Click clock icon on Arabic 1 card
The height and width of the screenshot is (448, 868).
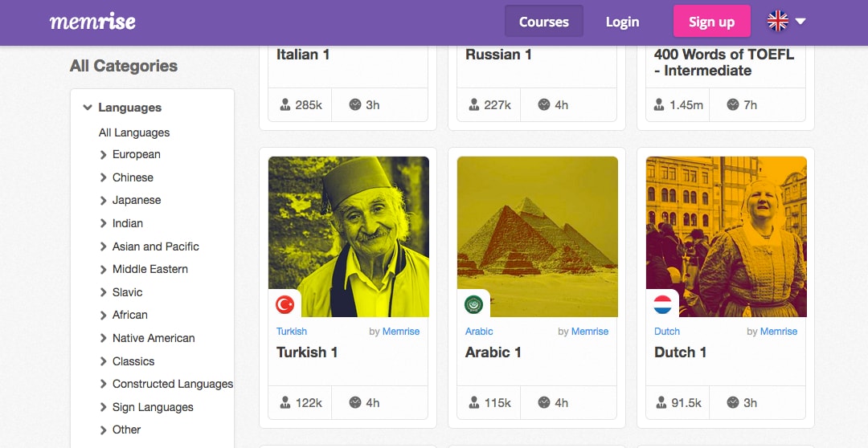pyautogui.click(x=544, y=403)
